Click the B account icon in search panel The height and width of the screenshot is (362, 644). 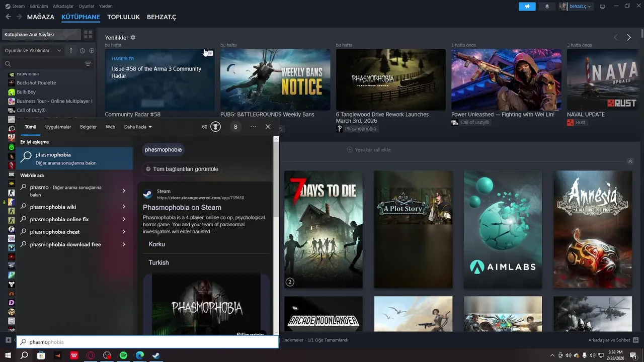[235, 127]
